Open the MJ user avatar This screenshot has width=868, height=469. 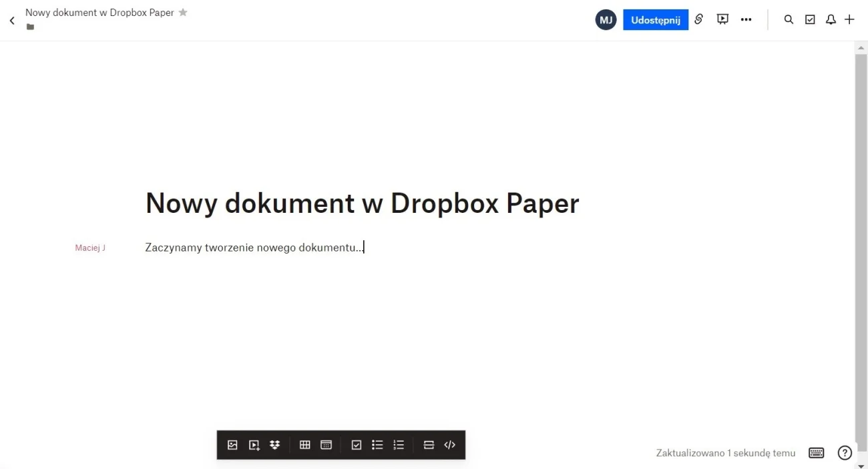click(x=606, y=20)
